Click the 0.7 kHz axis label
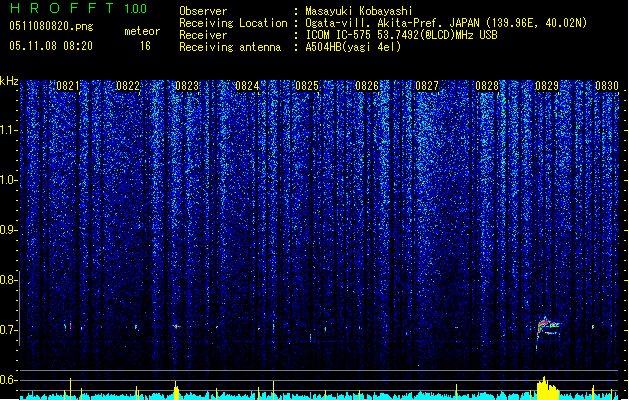The width and height of the screenshot is (629, 400). pyautogui.click(x=8, y=330)
